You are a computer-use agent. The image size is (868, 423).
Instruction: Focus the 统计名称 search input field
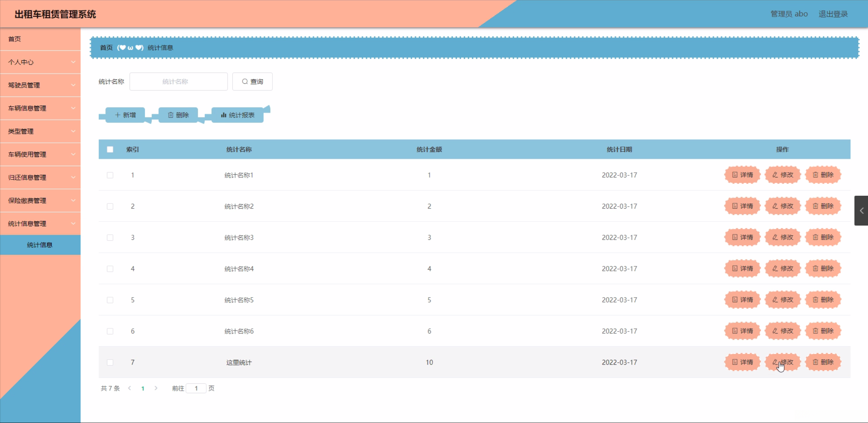(178, 81)
